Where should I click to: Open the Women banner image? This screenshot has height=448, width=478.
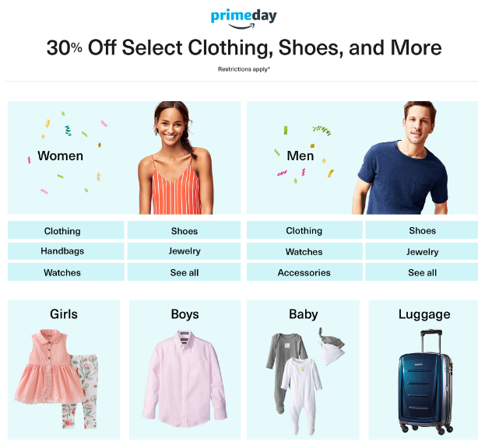tap(124, 158)
